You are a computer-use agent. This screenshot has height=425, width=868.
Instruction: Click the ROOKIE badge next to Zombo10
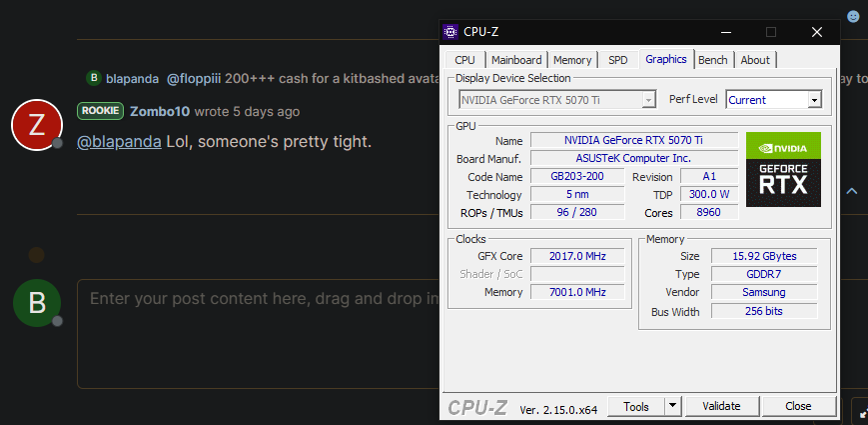(100, 111)
